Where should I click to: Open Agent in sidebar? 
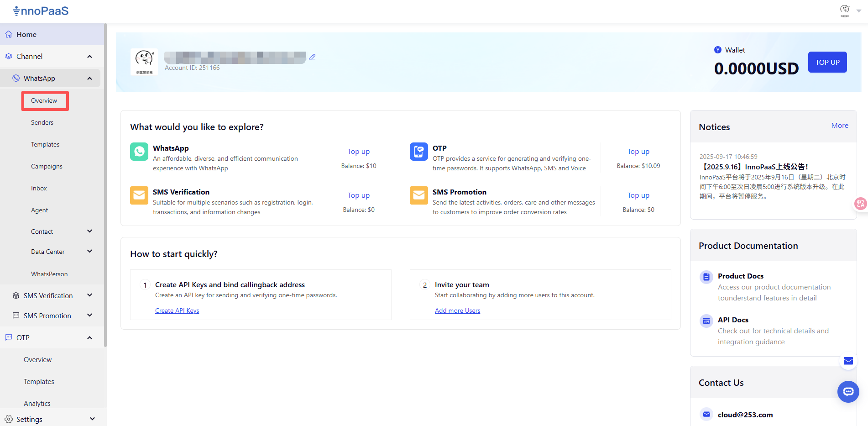(x=39, y=210)
